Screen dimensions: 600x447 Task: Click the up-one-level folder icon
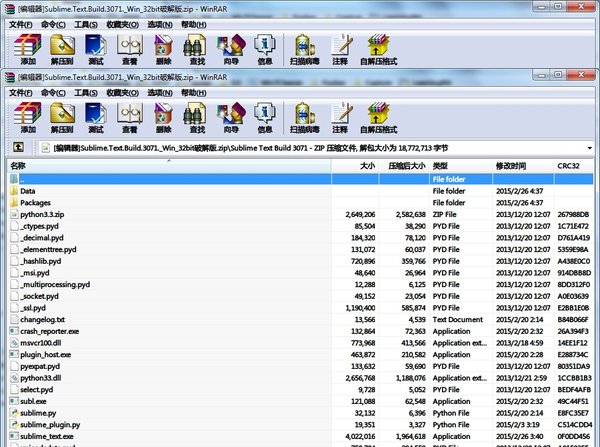click(x=18, y=147)
